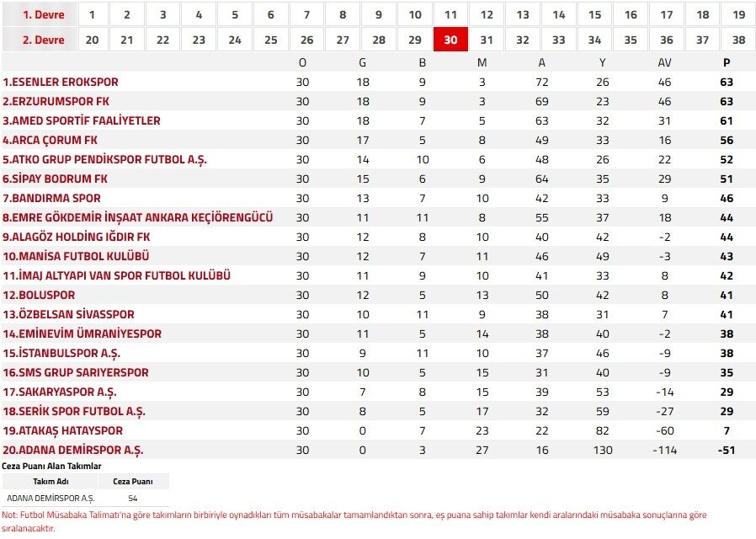
Task: Select week 11 tab
Action: click(x=450, y=14)
